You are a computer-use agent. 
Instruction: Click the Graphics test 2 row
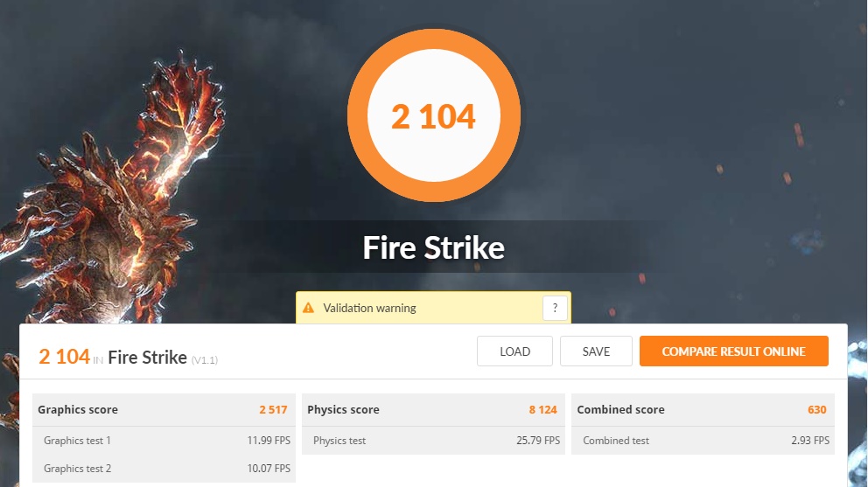point(164,468)
